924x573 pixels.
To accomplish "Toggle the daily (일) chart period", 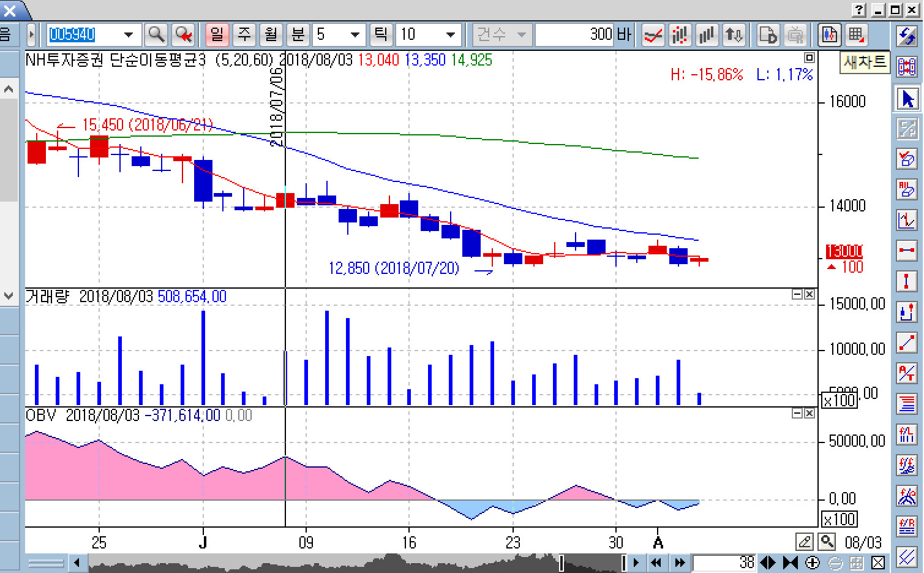I will [x=217, y=35].
